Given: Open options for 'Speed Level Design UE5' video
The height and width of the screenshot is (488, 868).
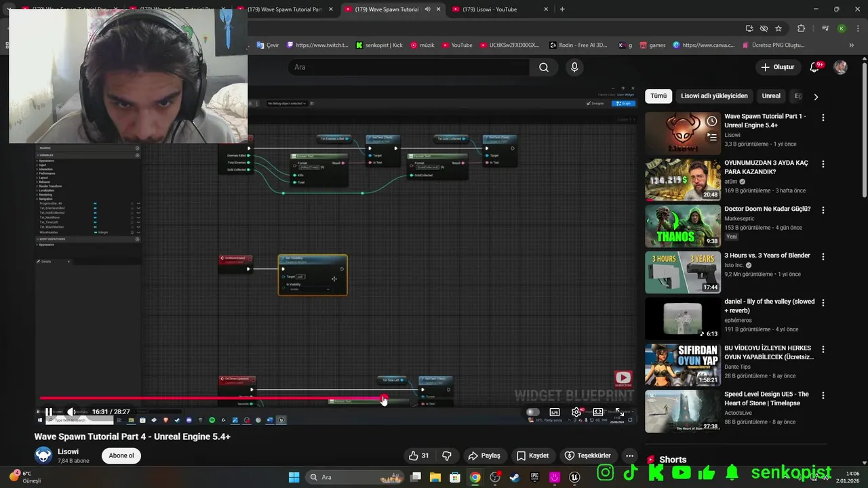Looking at the screenshot, I should [823, 396].
